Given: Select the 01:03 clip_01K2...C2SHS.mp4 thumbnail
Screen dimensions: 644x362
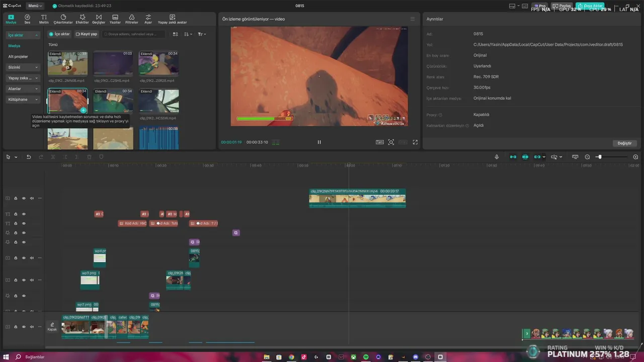Looking at the screenshot, I should click(x=113, y=63).
